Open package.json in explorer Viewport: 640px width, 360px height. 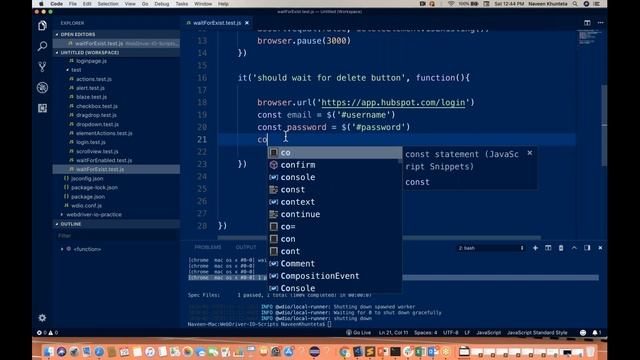[x=87, y=196]
